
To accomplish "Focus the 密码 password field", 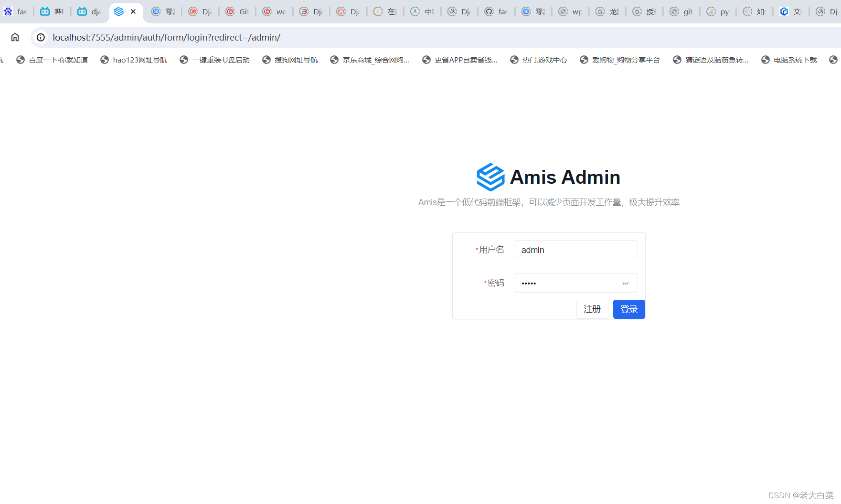I will pyautogui.click(x=575, y=283).
